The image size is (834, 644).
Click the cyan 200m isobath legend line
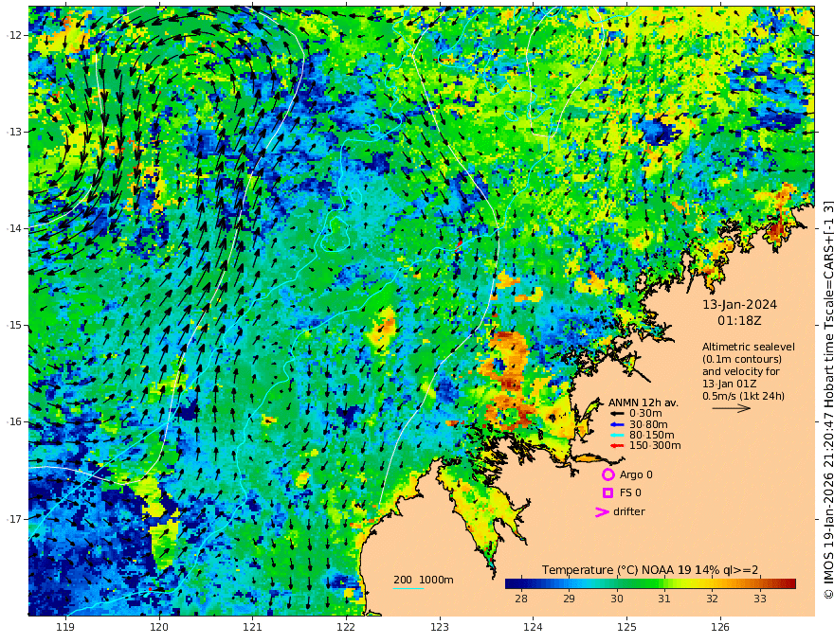408,588
